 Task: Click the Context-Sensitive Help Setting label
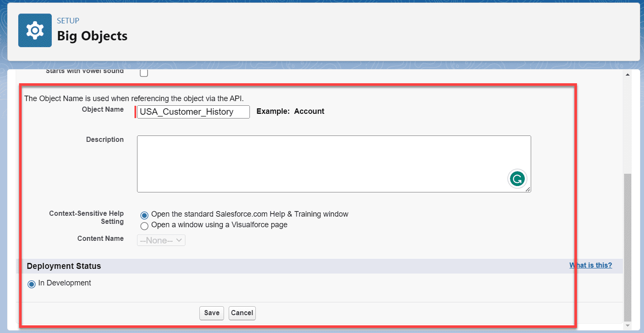tap(86, 217)
